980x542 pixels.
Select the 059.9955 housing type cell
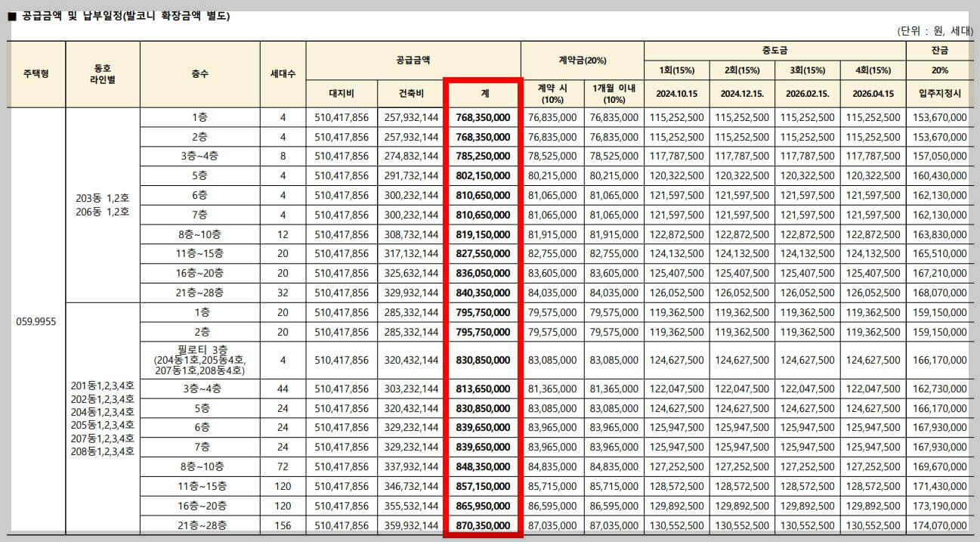pyautogui.click(x=36, y=321)
